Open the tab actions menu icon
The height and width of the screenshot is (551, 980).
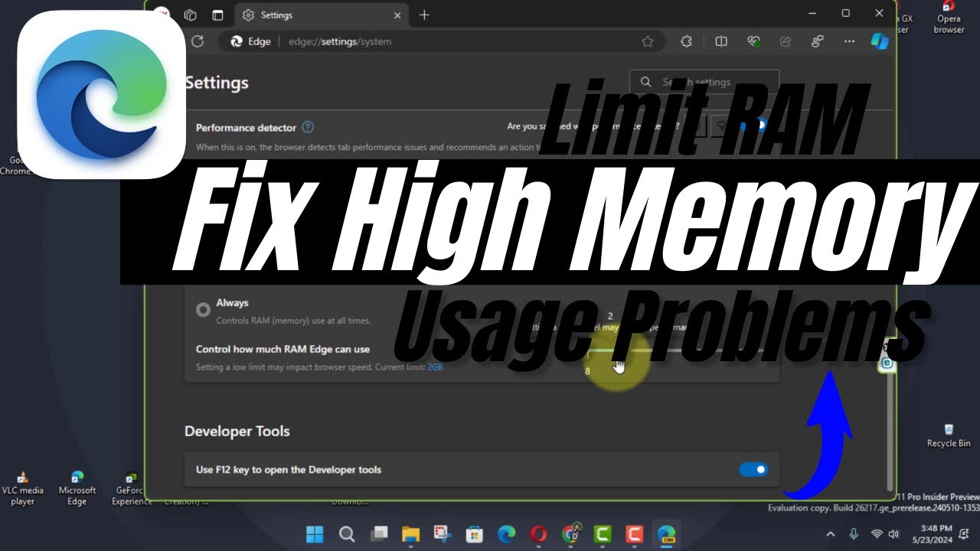218,15
